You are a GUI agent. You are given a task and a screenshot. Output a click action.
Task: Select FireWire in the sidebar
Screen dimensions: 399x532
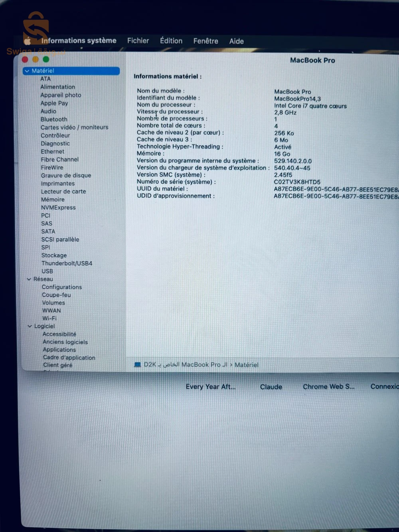coord(52,168)
